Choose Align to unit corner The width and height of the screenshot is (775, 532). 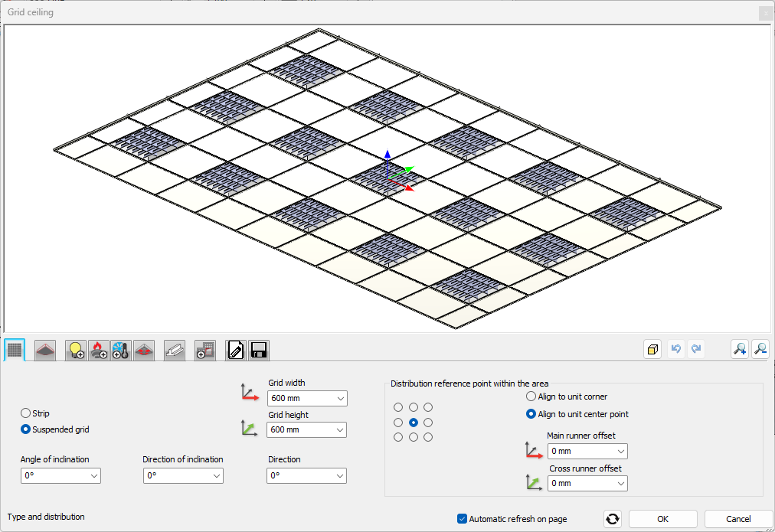[531, 397]
